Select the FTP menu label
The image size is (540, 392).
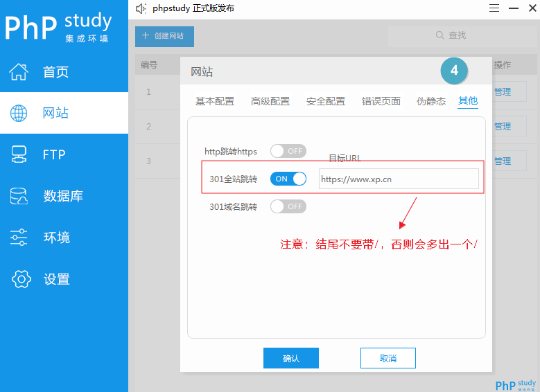tap(54, 154)
